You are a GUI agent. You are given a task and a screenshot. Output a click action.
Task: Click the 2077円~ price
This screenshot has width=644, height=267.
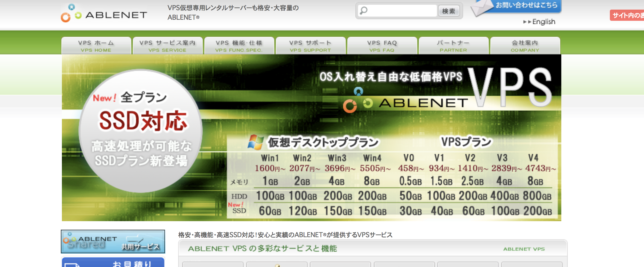click(305, 168)
